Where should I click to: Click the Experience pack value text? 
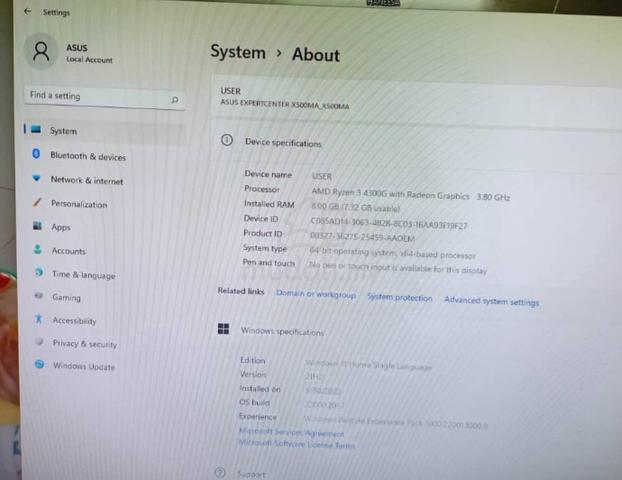coord(395,422)
